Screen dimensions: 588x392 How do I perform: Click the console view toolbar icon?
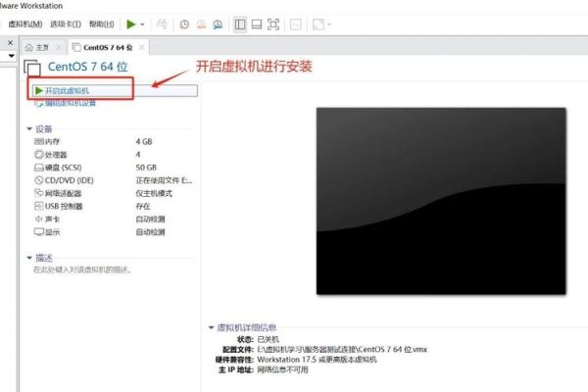(296, 24)
